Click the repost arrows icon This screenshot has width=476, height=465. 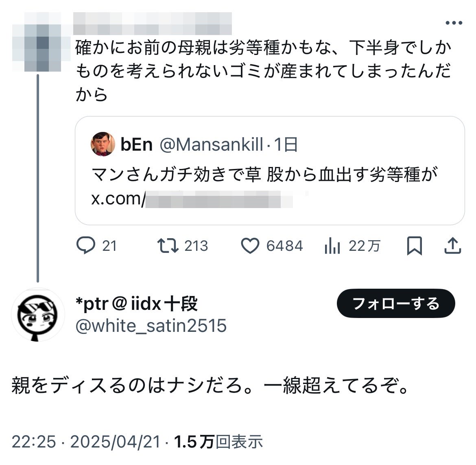click(x=167, y=246)
